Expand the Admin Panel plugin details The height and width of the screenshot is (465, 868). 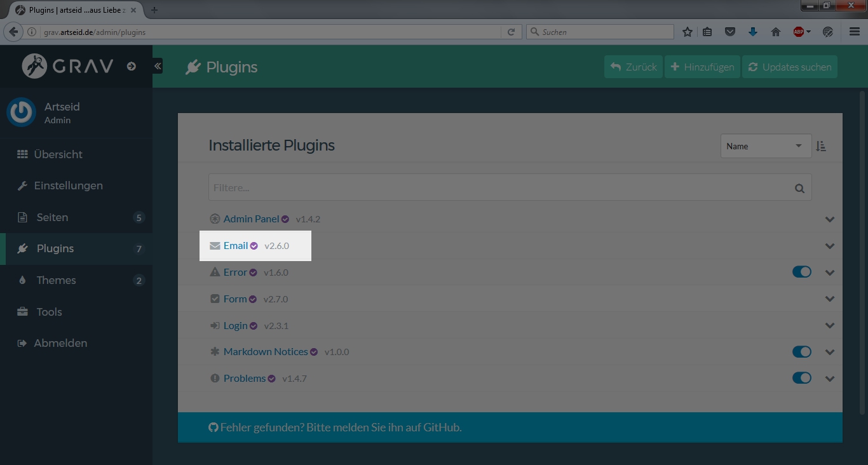[829, 219]
